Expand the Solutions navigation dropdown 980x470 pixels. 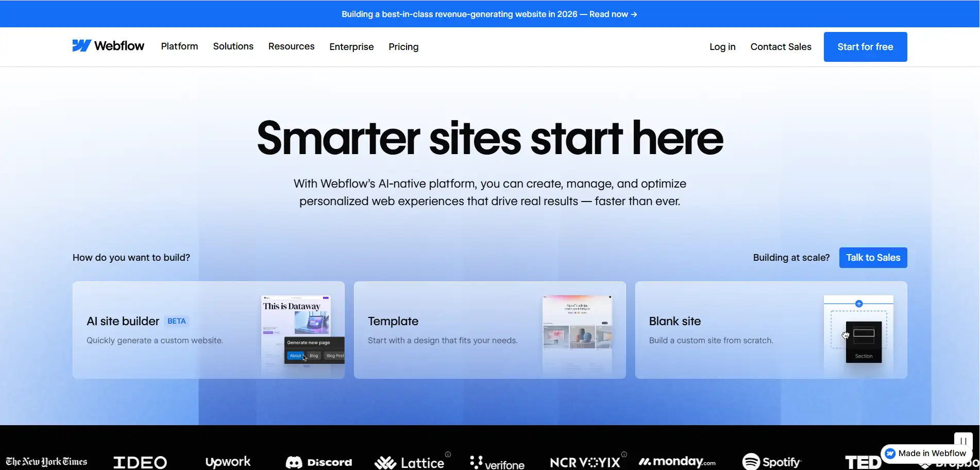(233, 46)
